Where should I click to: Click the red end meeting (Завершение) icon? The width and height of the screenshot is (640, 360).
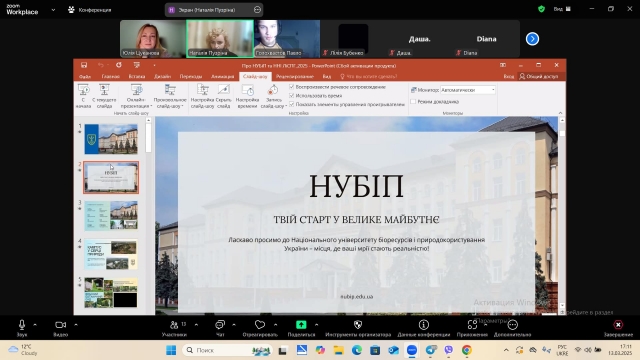point(618,324)
